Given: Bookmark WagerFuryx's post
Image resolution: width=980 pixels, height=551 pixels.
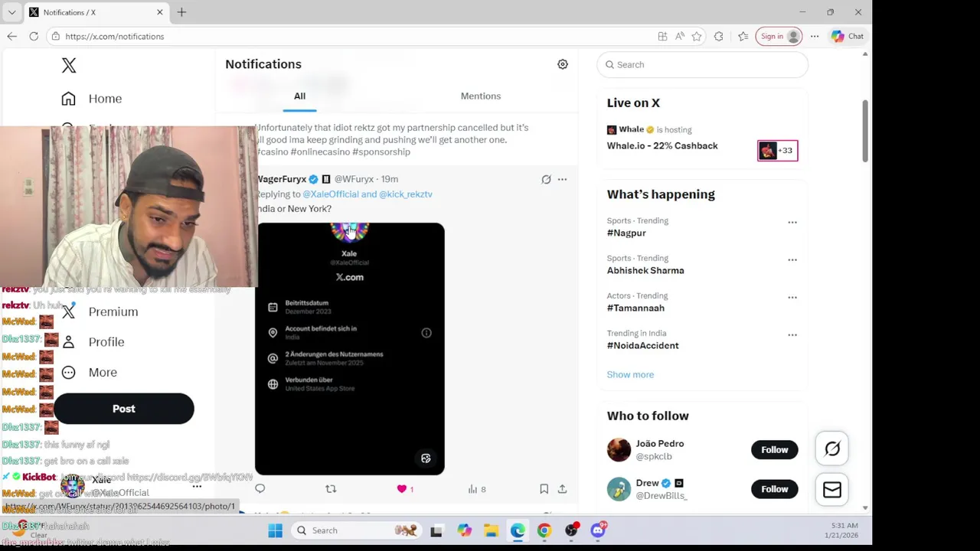Looking at the screenshot, I should point(544,489).
